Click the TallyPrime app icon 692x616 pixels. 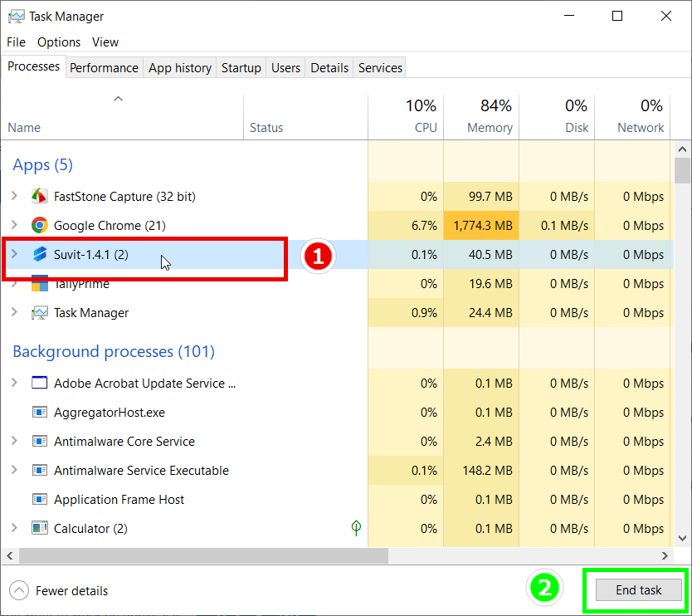pos(39,283)
